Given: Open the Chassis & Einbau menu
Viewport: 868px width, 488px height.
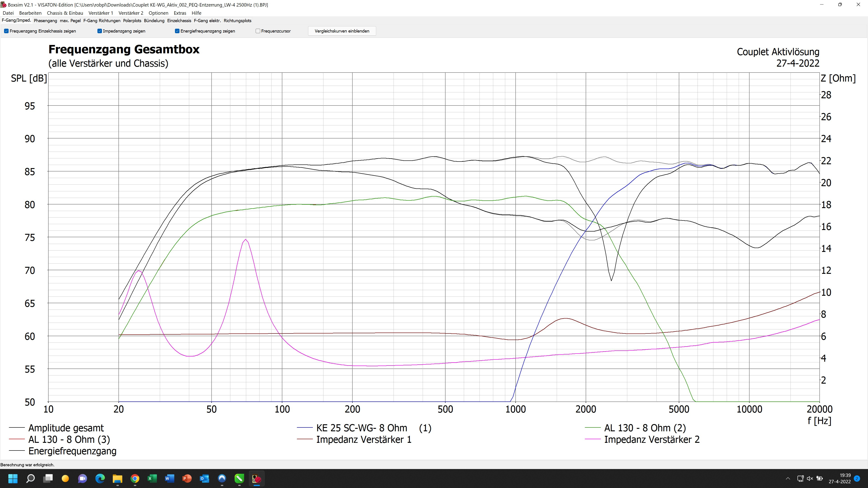Looking at the screenshot, I should [x=65, y=13].
